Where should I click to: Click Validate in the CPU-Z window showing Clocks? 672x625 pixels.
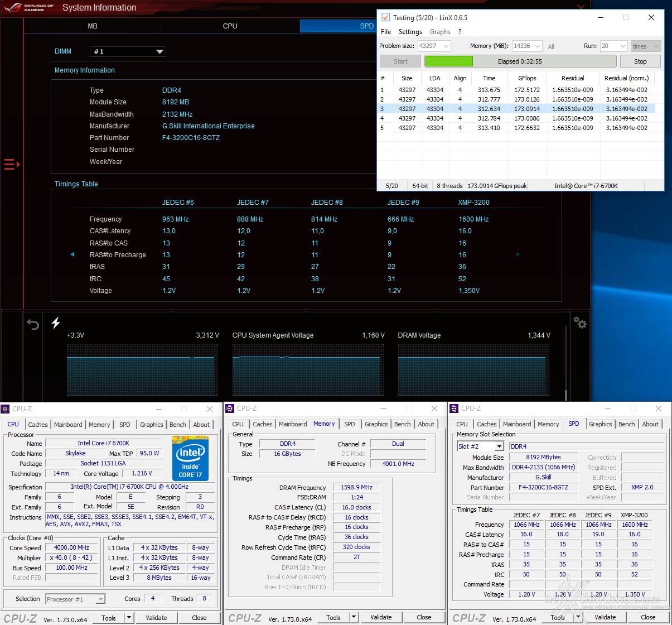coord(156,618)
